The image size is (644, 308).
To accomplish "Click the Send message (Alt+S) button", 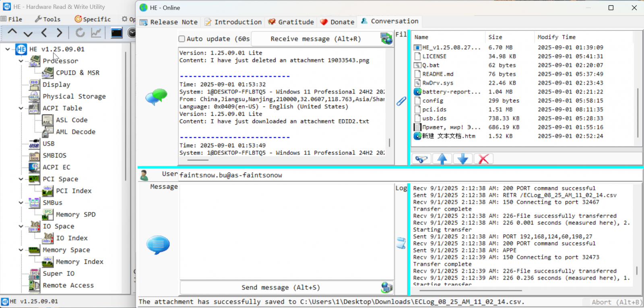I will pos(281,287).
